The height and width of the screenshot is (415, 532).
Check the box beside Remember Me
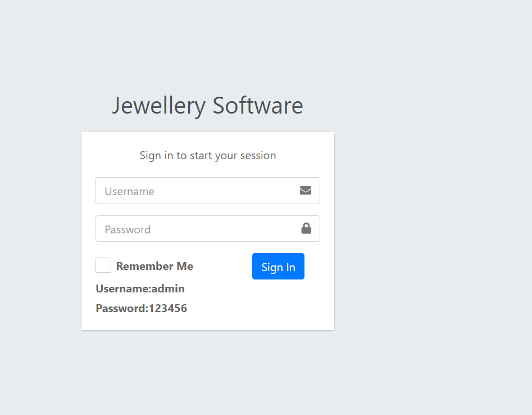(103, 265)
